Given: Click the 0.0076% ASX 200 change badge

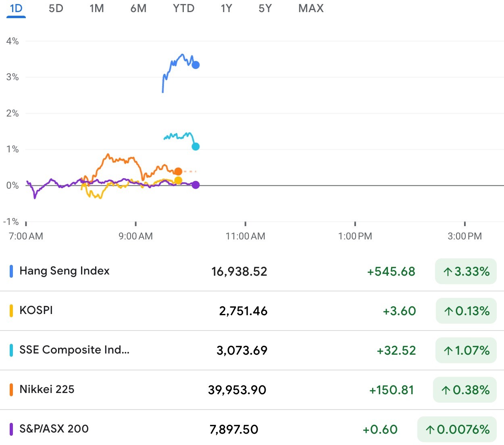Looking at the screenshot, I should (457, 429).
